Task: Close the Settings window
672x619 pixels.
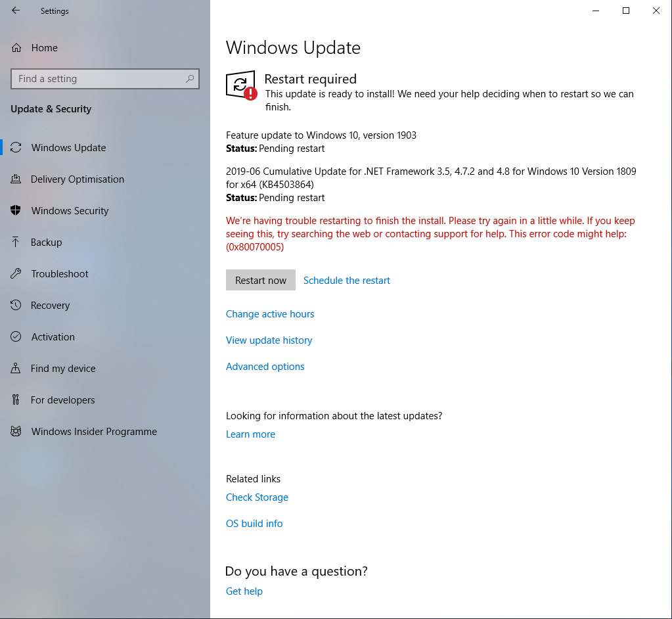Action: (656, 11)
